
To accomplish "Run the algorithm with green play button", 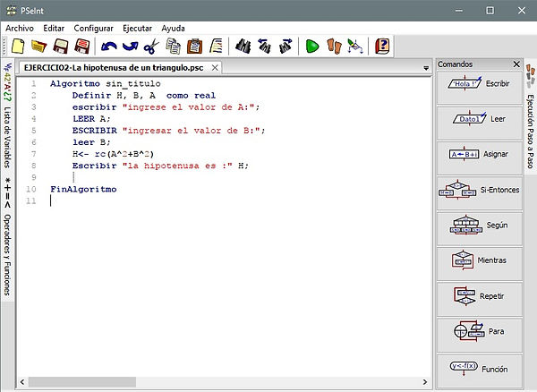I will (311, 46).
